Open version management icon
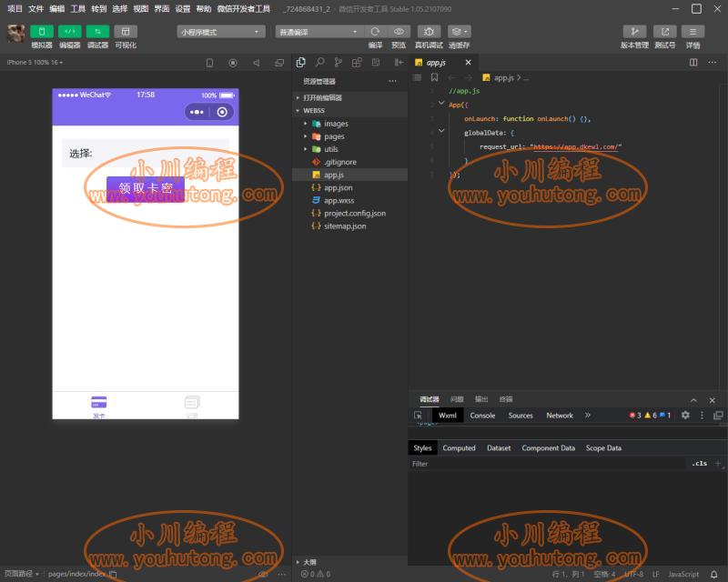Screen dimensions: 728x582 pyautogui.click(x=634, y=32)
